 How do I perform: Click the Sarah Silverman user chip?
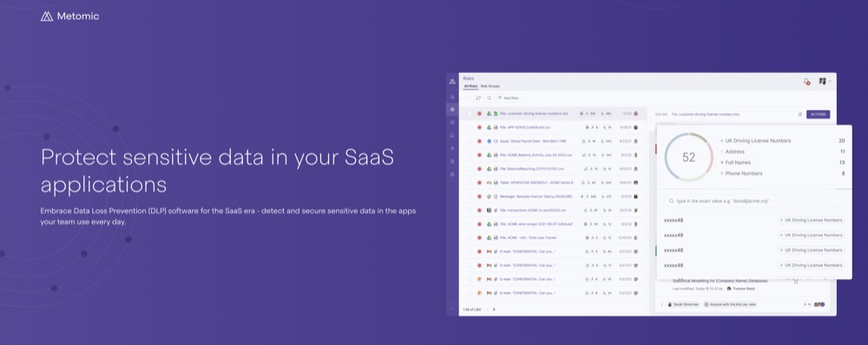click(683, 304)
